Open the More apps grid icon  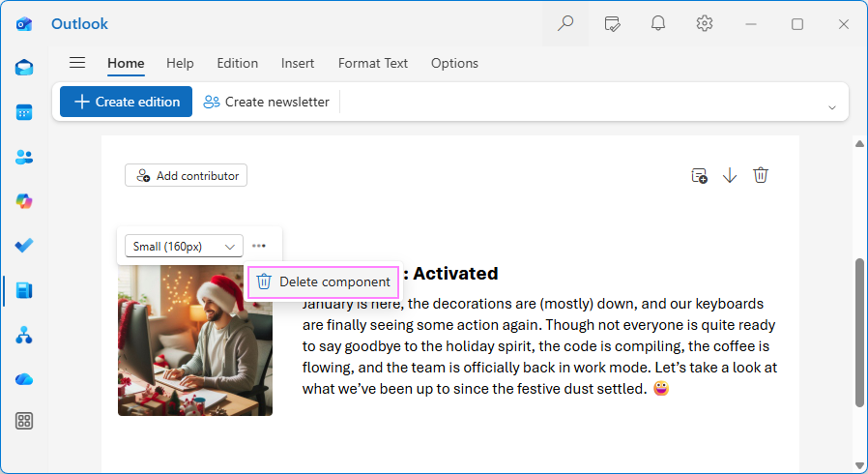click(x=24, y=421)
